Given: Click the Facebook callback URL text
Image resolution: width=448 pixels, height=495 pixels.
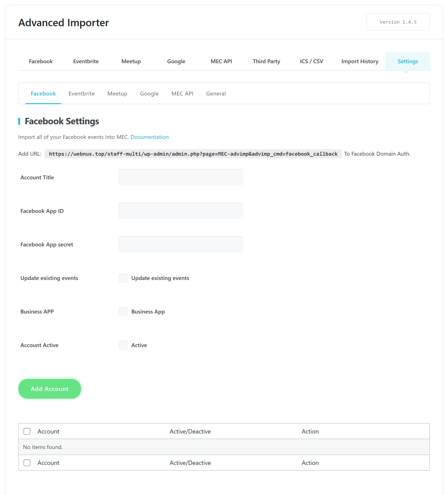Looking at the screenshot, I should (193, 154).
